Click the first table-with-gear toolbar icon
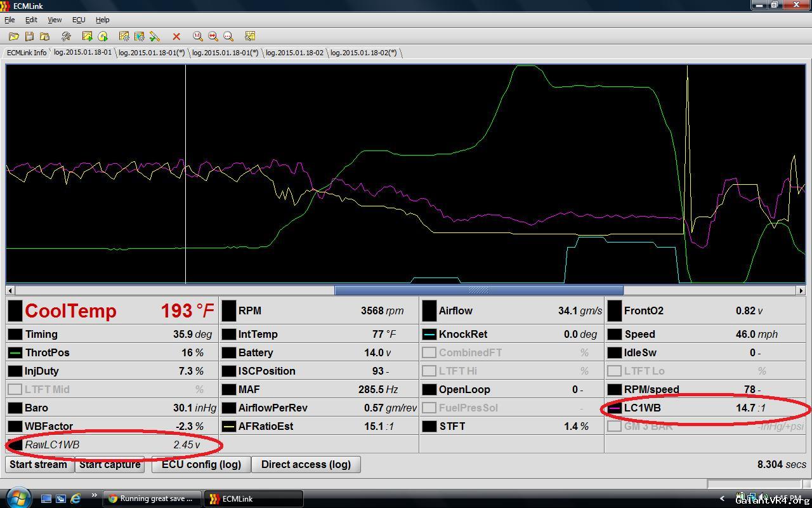This screenshot has width=812, height=508. click(x=124, y=37)
